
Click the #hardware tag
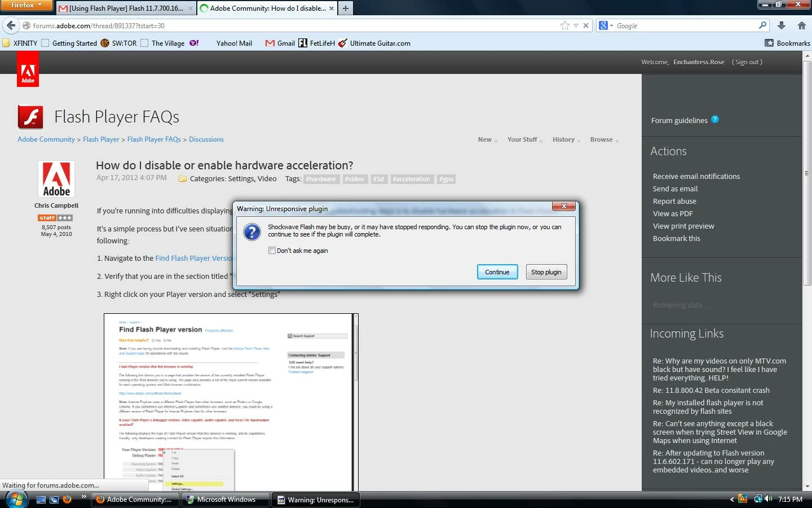(x=321, y=179)
